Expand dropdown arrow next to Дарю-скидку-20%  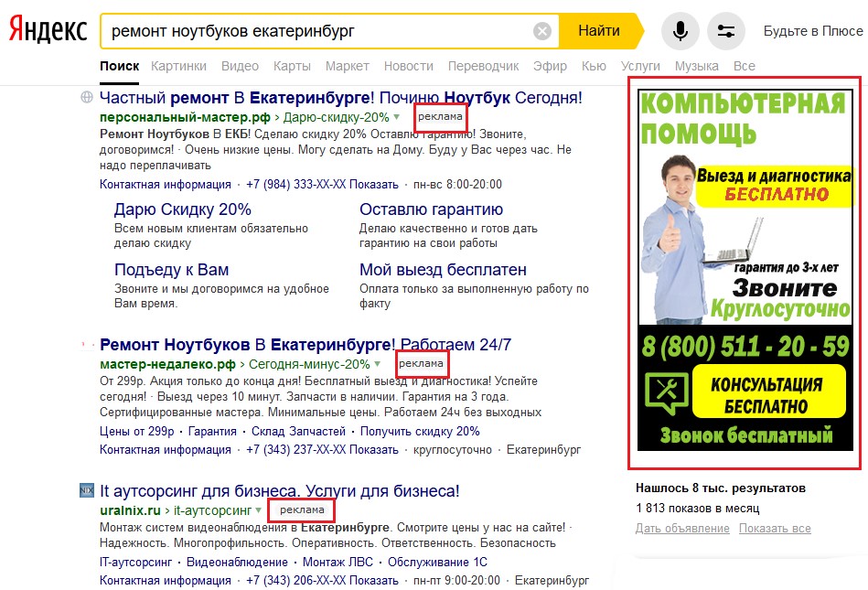tap(397, 117)
